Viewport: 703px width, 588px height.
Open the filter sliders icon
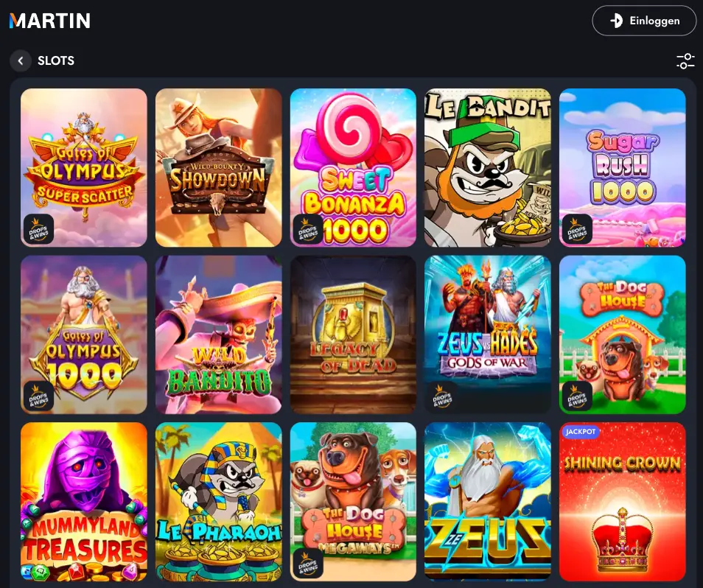pyautogui.click(x=685, y=61)
